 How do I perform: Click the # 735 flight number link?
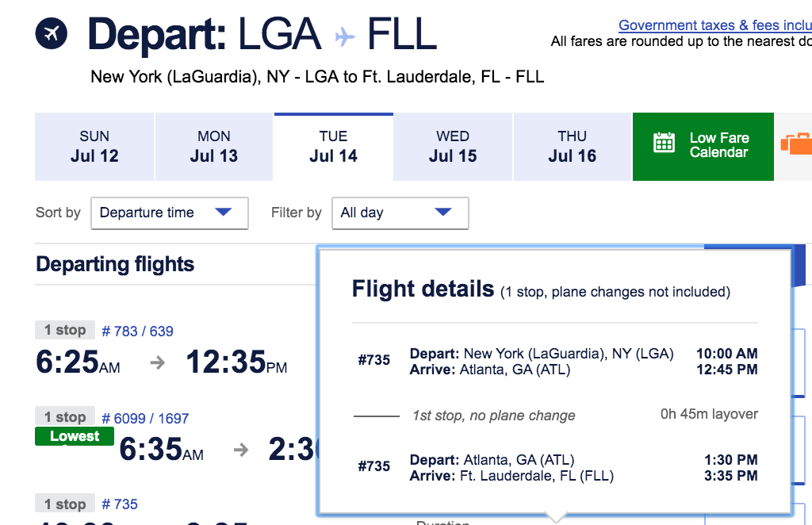pyautogui.click(x=120, y=504)
